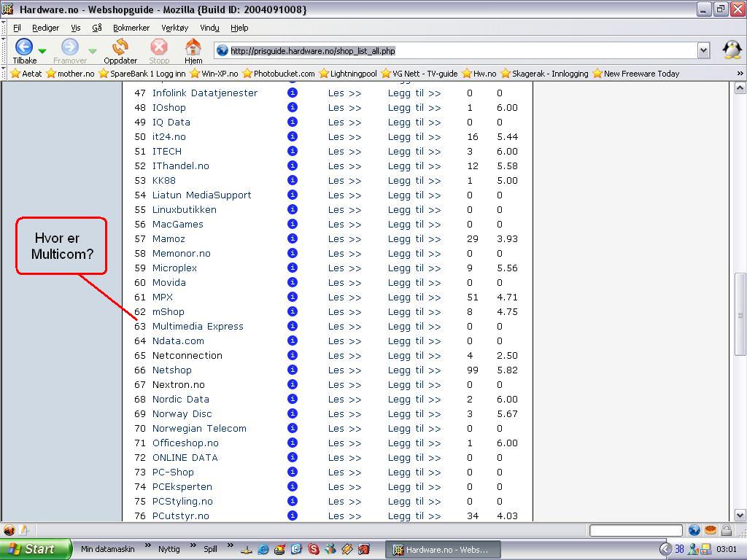747x560 pixels.
Task: Click the info icon for Mamoz
Action: [293, 238]
